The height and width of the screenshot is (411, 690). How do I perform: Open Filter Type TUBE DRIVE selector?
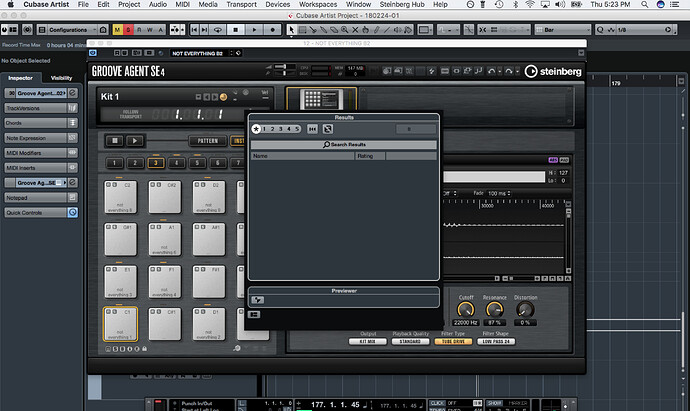[453, 341]
